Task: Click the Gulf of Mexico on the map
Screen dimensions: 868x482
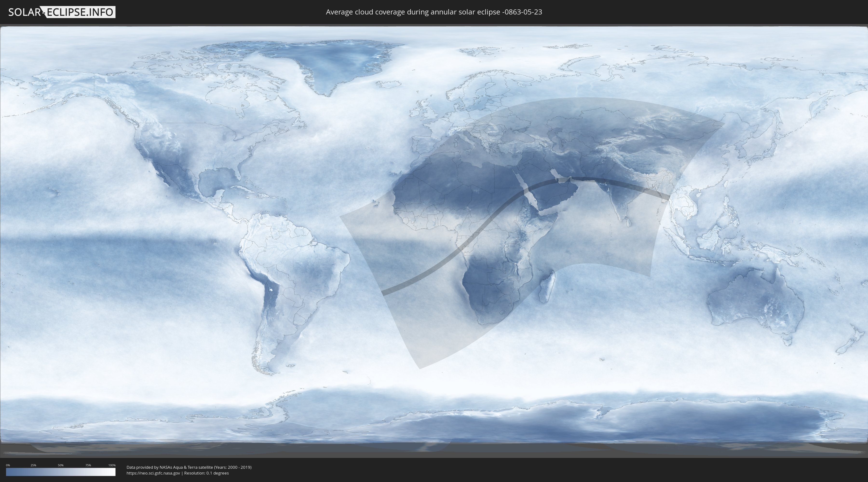Action: pos(216,180)
